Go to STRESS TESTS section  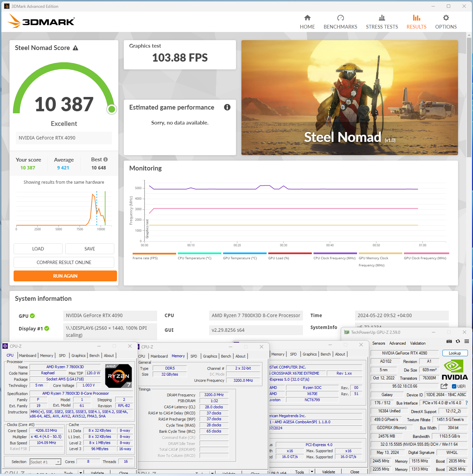[x=382, y=22]
